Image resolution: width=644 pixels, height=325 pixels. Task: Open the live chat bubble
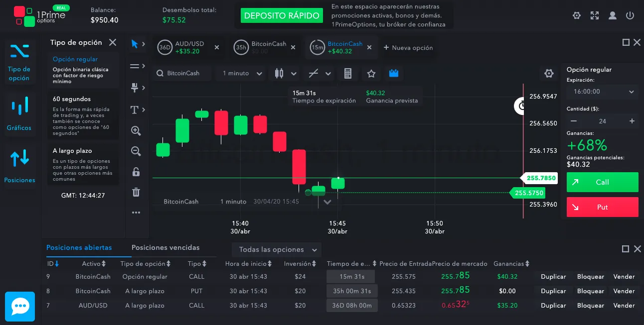(x=20, y=306)
